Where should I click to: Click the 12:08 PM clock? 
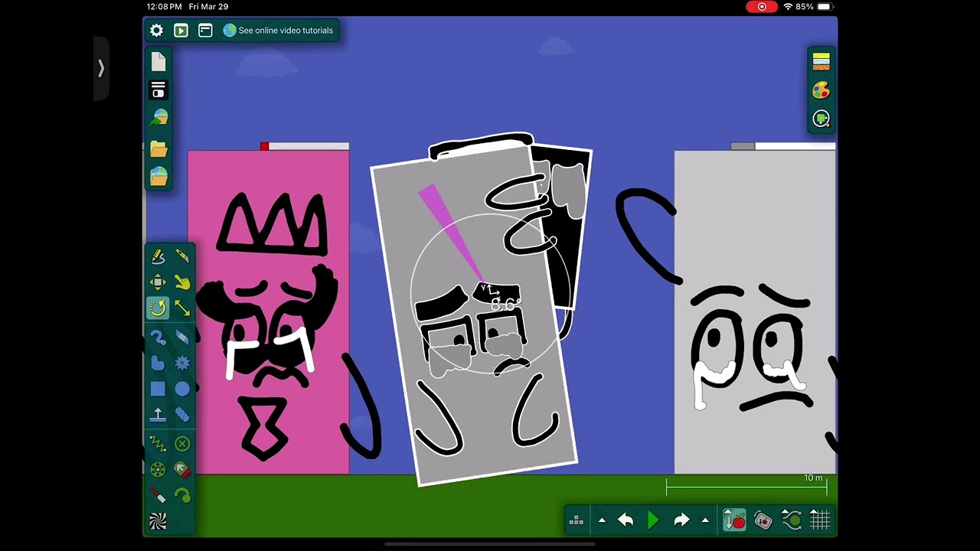(164, 7)
